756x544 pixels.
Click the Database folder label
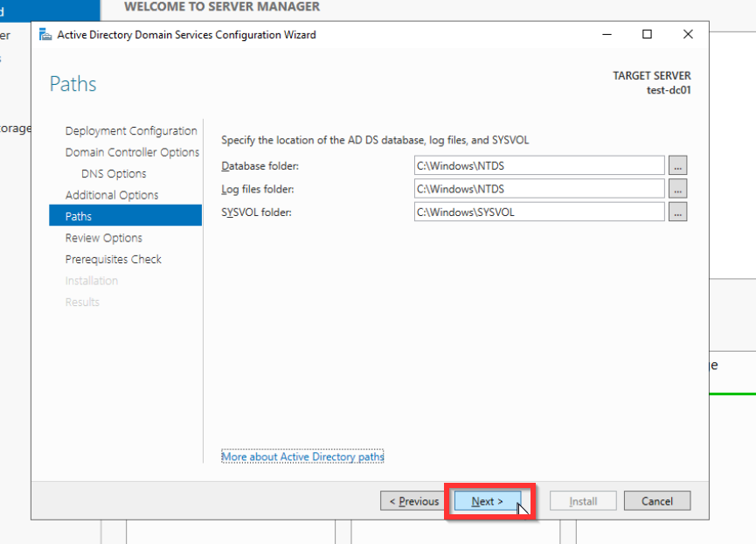click(260, 166)
